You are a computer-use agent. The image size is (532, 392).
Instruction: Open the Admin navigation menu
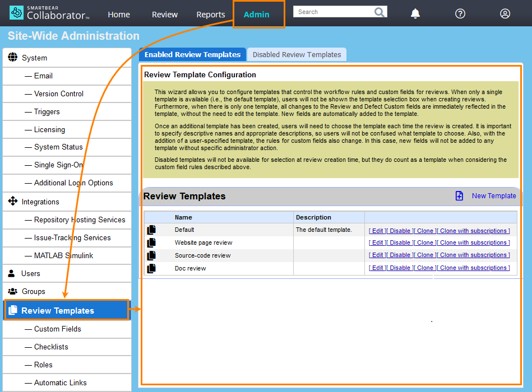click(258, 15)
